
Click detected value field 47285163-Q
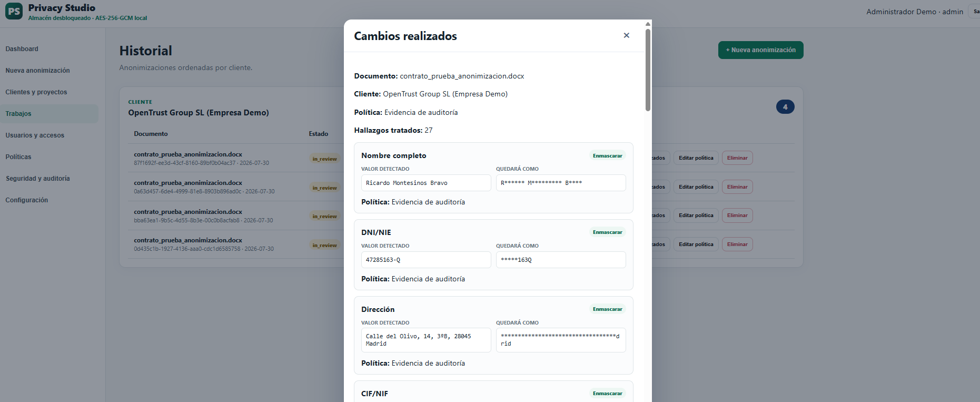click(x=426, y=260)
